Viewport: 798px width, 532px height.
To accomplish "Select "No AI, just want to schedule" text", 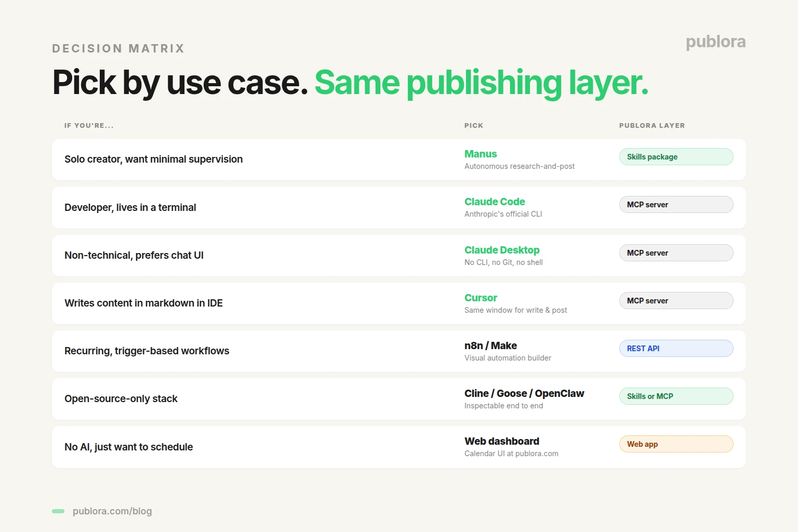I will pyautogui.click(x=129, y=447).
